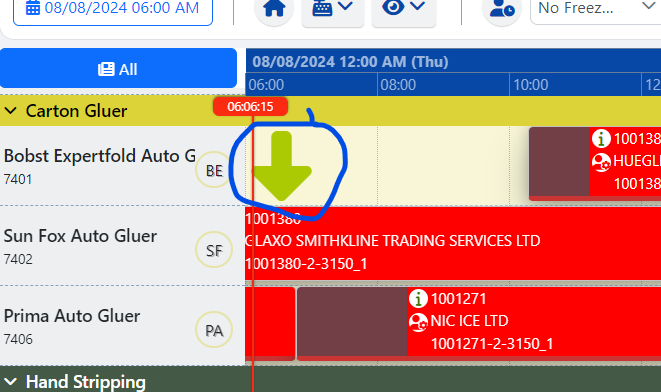Click the 06:00 timeline header
Viewport: 661px width, 392px height.
(x=311, y=85)
